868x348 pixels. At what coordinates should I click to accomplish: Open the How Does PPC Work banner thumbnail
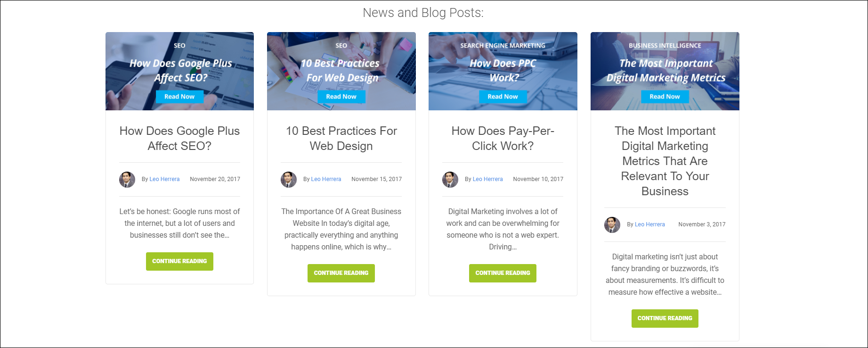503,71
